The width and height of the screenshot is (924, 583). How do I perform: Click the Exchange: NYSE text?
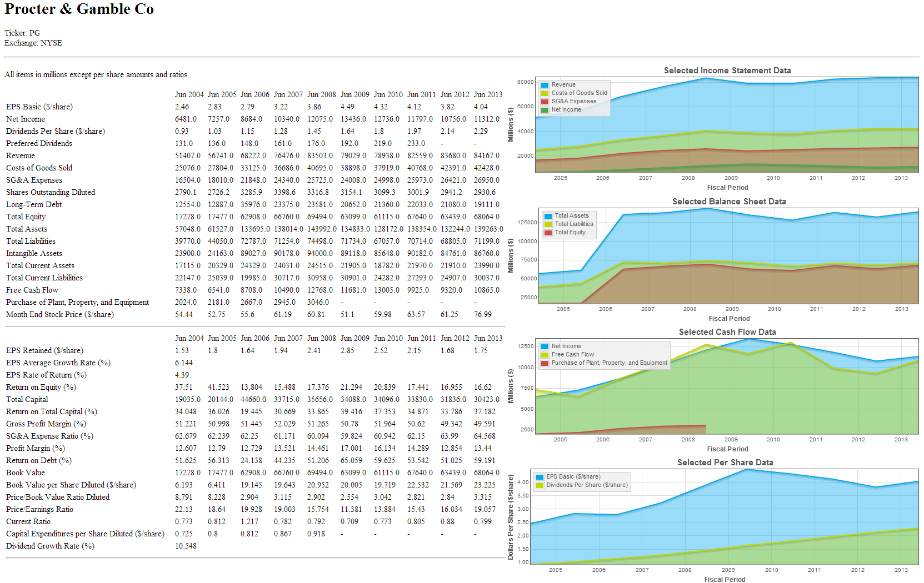coord(33,43)
